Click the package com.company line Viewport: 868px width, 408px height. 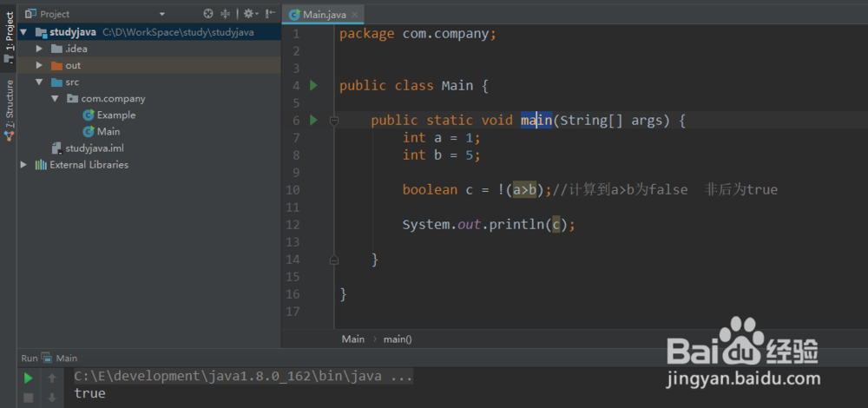[418, 34]
